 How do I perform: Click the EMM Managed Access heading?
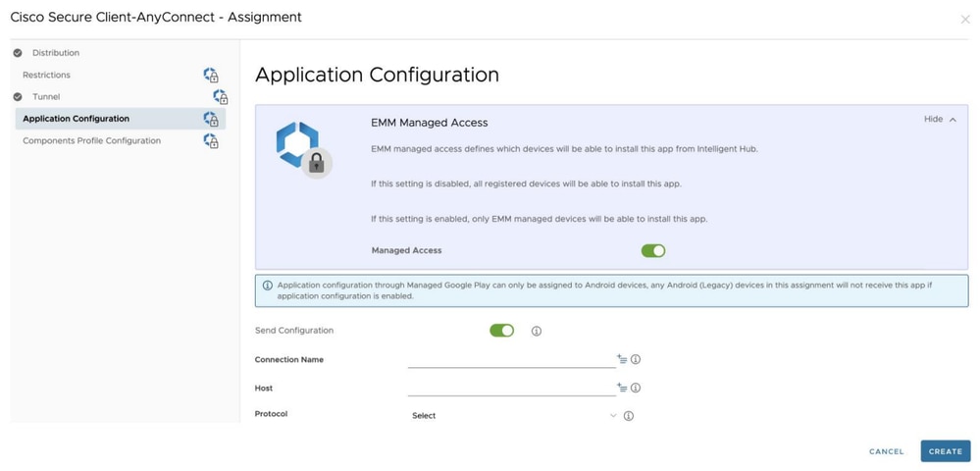(430, 124)
